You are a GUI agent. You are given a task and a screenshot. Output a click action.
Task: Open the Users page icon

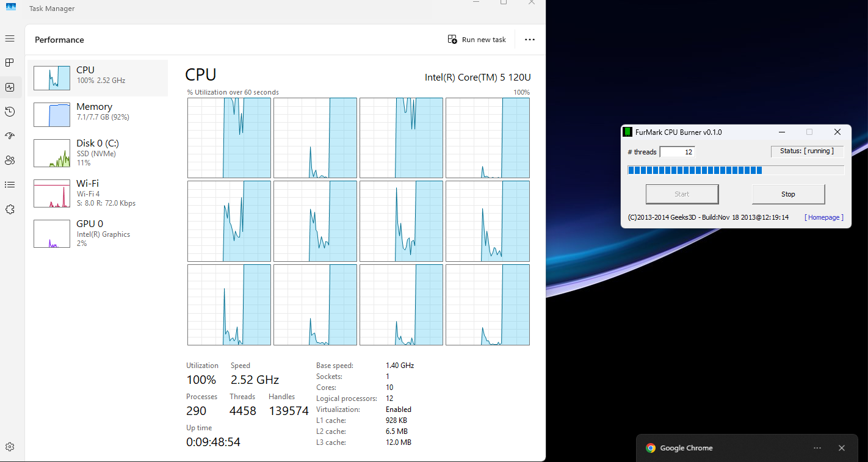[x=10, y=161]
